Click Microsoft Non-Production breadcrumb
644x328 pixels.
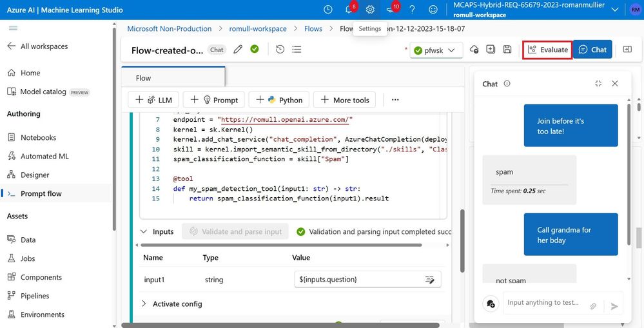coord(169,29)
